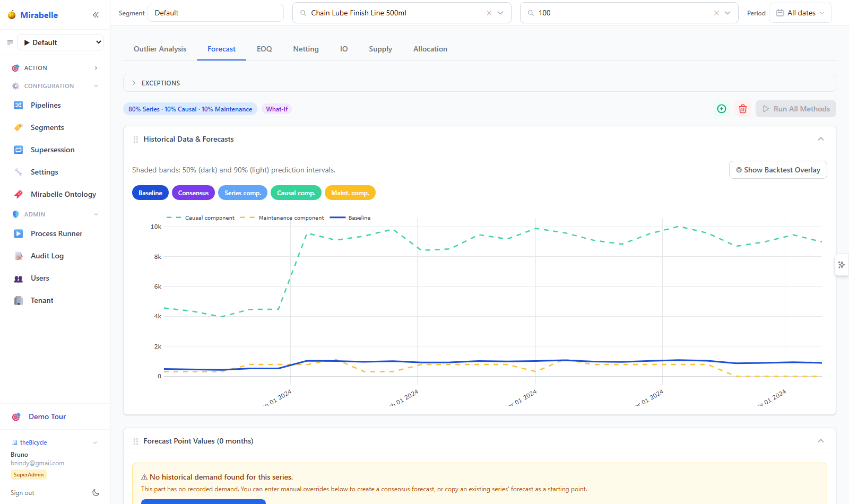Open the AI sparkle assistant panel icon

click(842, 265)
